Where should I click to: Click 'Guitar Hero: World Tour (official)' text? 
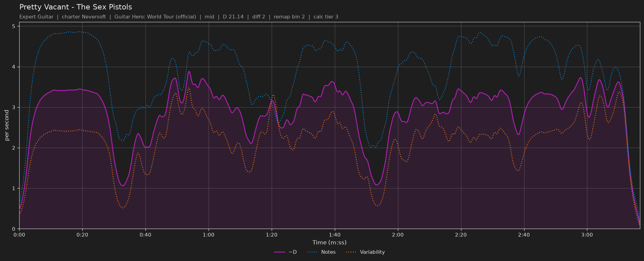tap(155, 17)
